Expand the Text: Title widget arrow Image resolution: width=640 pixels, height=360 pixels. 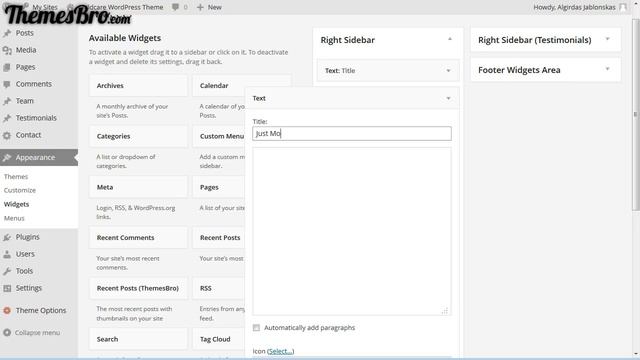tap(448, 71)
